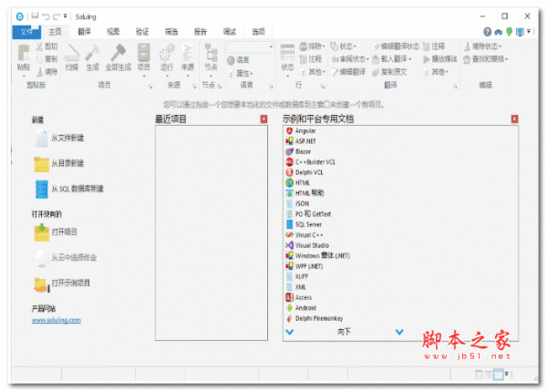Close the Recent Projects (最近项目) panel
The height and width of the screenshot is (392, 547).
pos(264,119)
